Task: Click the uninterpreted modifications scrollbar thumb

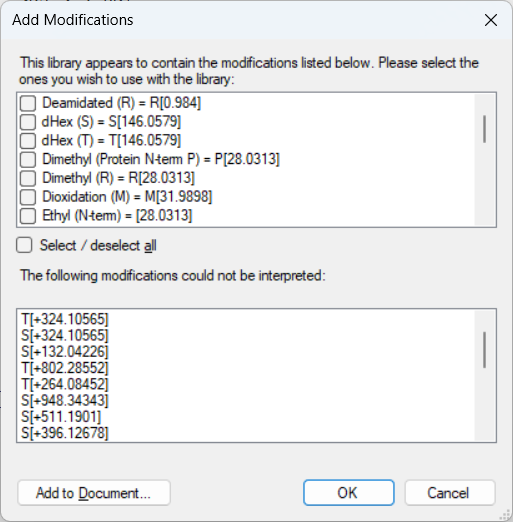Action: (x=484, y=350)
